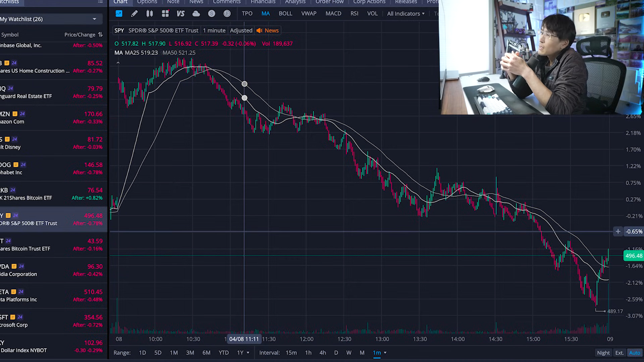Screen dimensions: 644x362
Task: Switch to the Order Flow tab
Action: click(x=329, y=2)
